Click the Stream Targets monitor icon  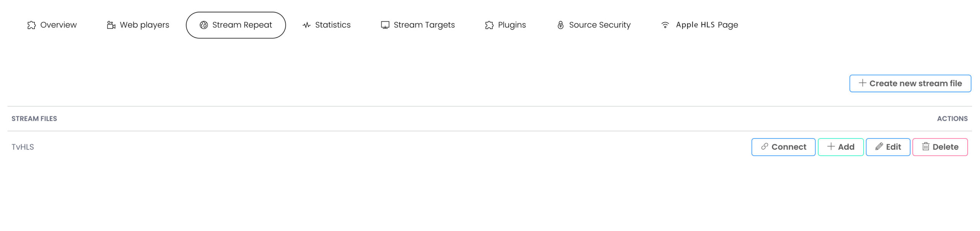[x=385, y=25]
